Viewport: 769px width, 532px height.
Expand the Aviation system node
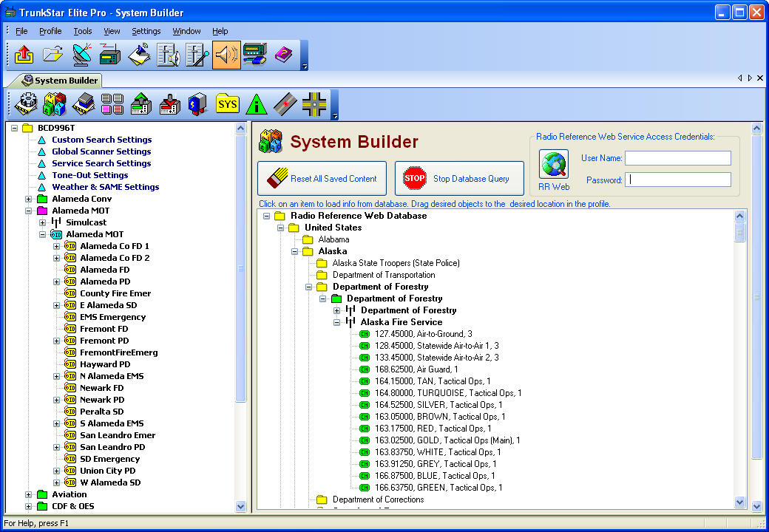(28, 494)
